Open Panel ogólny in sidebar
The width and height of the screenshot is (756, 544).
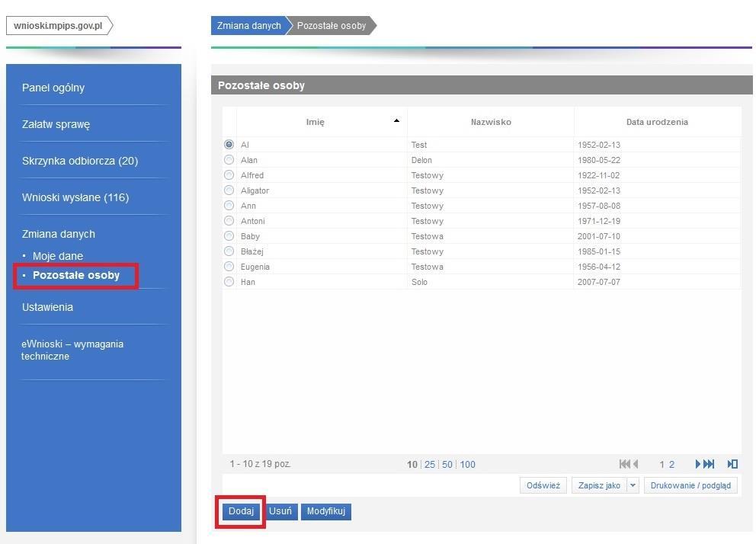[53, 88]
